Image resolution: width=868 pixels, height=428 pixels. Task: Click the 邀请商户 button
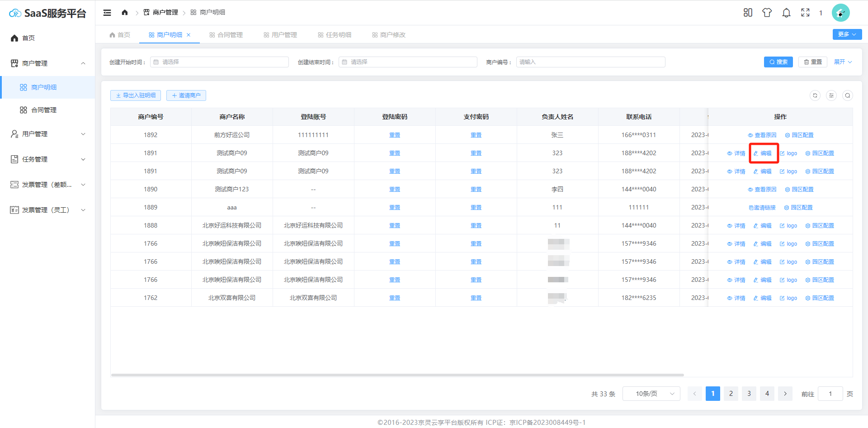coord(186,95)
